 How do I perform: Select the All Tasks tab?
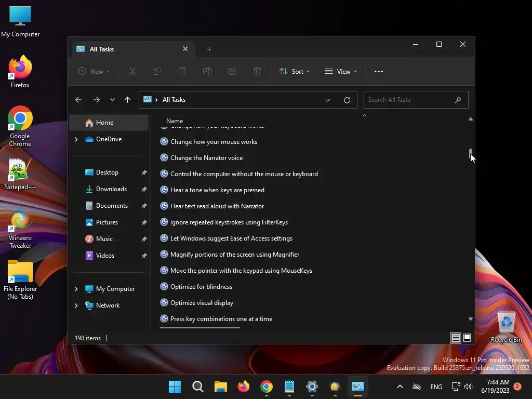132,49
